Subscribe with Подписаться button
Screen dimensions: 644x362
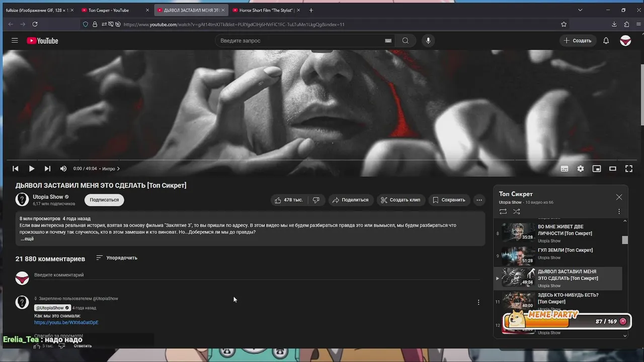(104, 200)
